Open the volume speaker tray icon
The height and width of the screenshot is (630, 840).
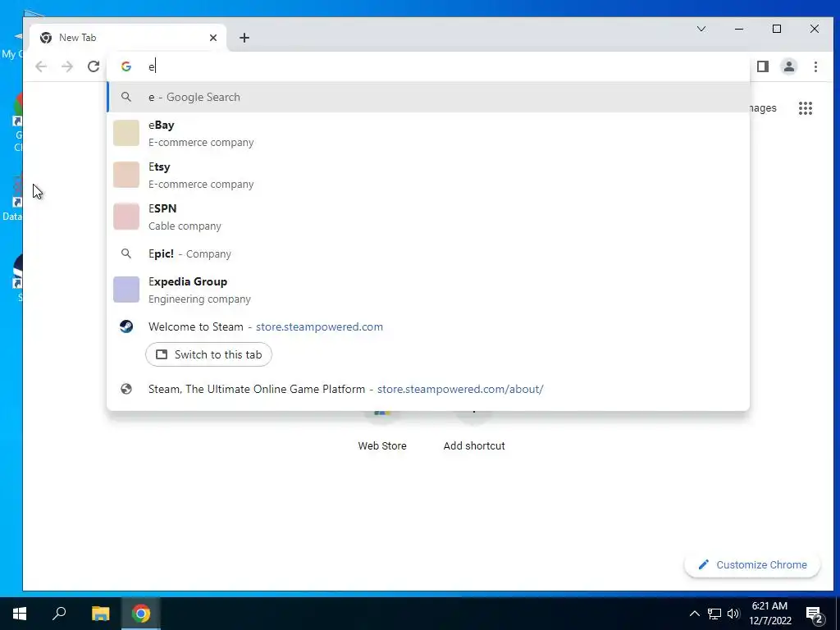click(733, 614)
